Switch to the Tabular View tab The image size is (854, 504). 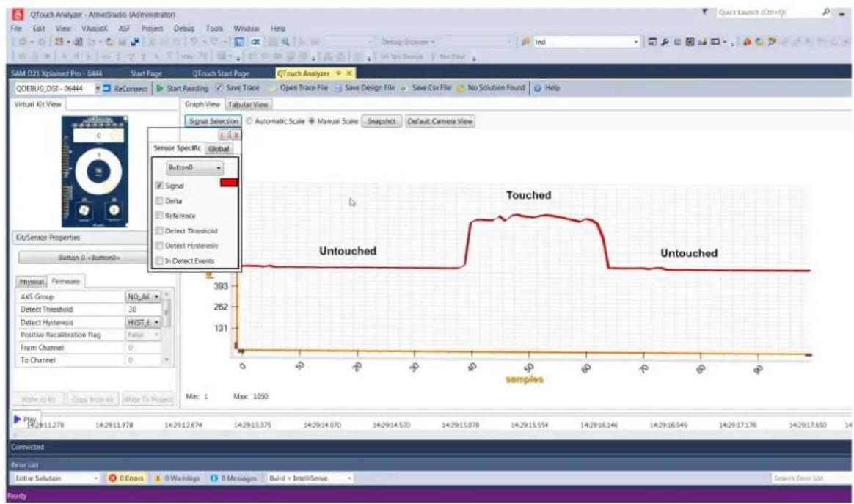tap(248, 105)
